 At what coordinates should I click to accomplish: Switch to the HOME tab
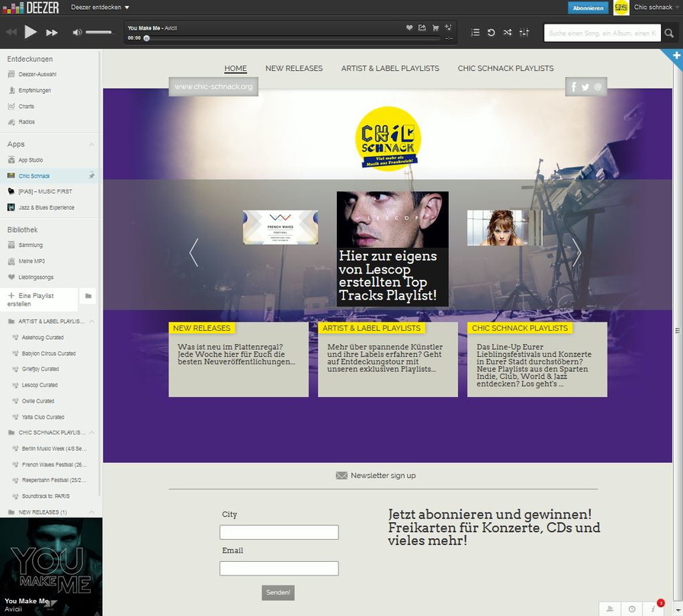click(x=236, y=69)
